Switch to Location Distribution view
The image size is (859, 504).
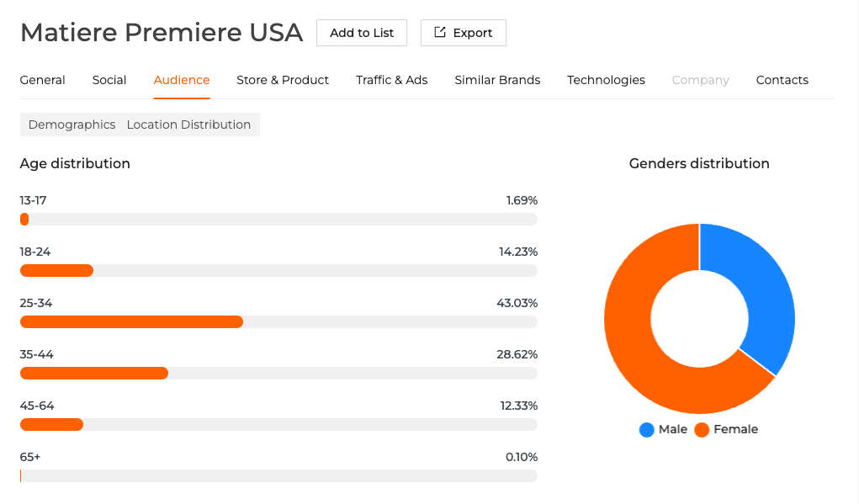click(188, 125)
